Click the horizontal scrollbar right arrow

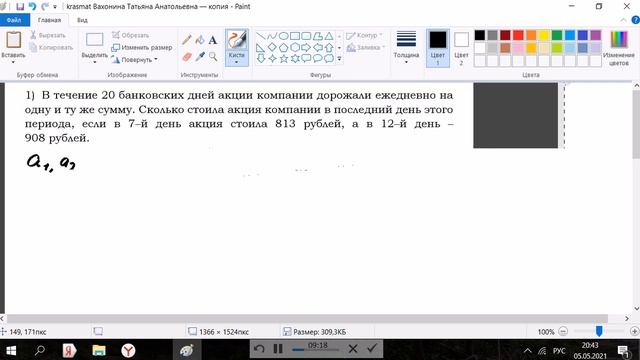click(627, 318)
